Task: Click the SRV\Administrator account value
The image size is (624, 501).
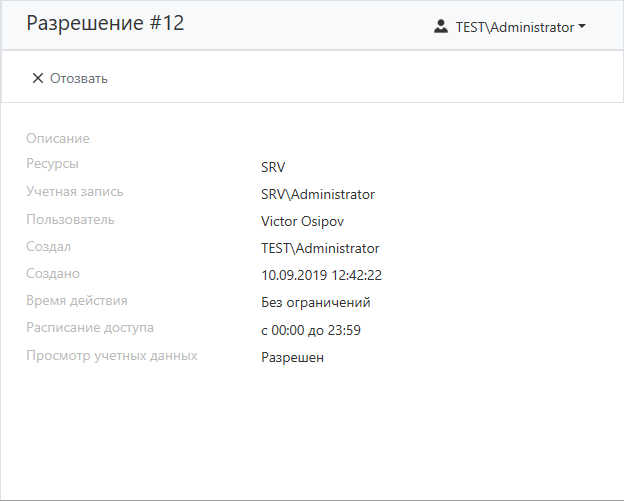Action: coord(317,194)
